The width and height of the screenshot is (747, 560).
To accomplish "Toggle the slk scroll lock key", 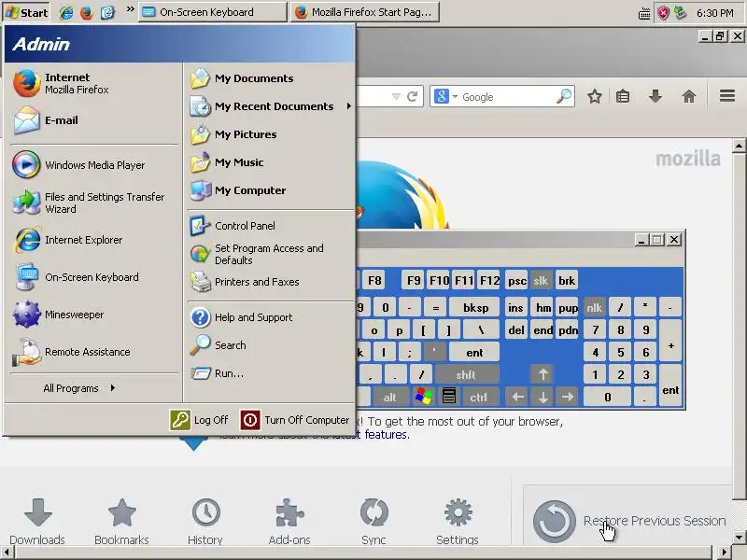I will pyautogui.click(x=541, y=281).
